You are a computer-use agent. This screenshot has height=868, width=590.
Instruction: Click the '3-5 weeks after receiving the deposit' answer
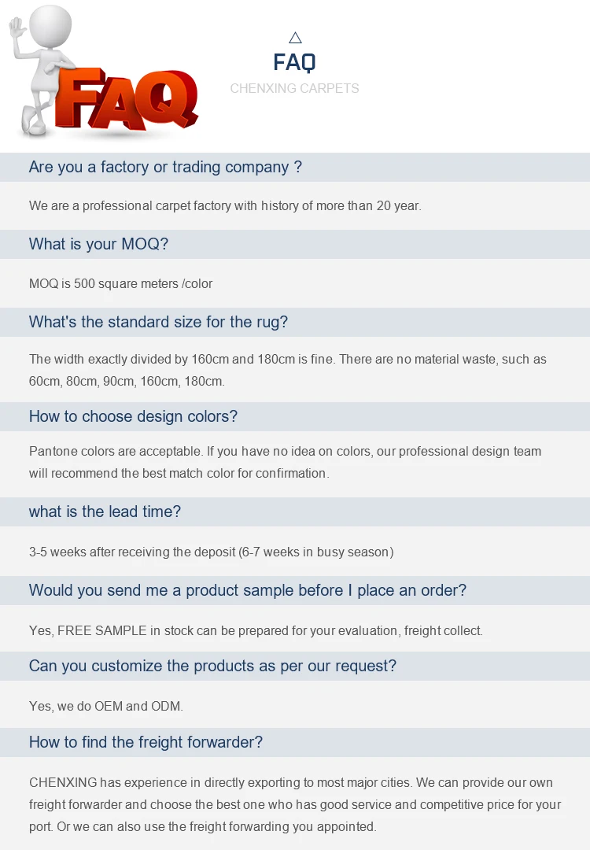pos(211,552)
